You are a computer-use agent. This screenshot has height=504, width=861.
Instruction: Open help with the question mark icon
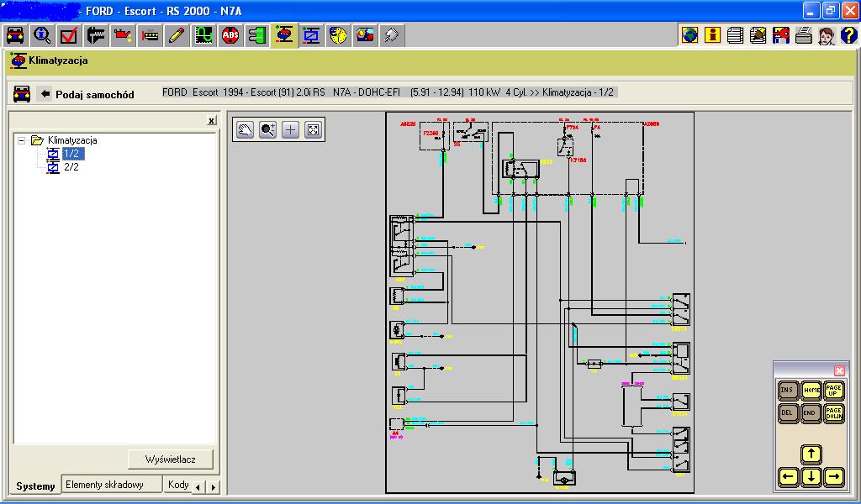[848, 35]
